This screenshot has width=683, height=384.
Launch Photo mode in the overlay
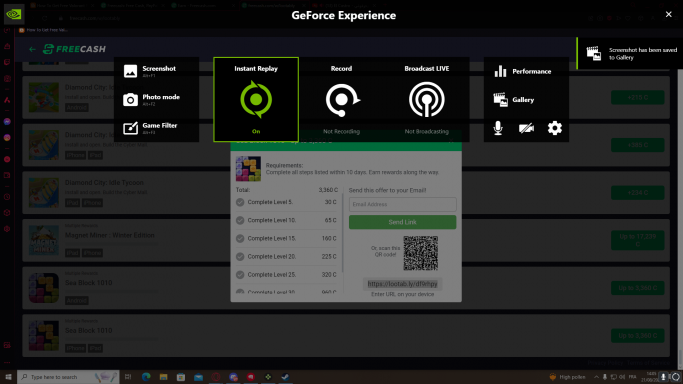[x=152, y=99]
